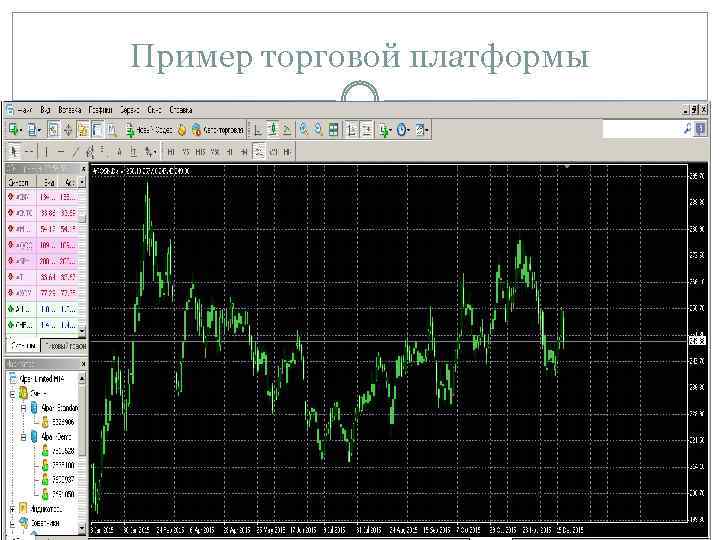
Task: Open the Сервис menu
Action: click(129, 110)
